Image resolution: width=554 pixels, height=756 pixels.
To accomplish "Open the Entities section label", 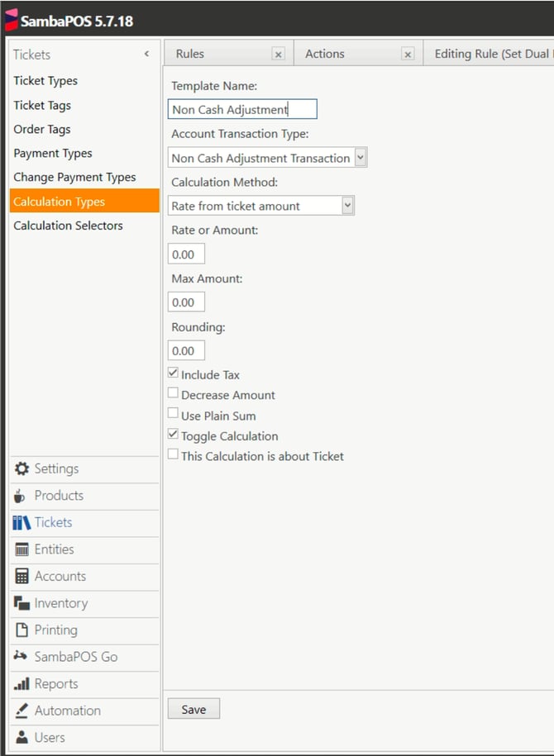I will coord(54,549).
